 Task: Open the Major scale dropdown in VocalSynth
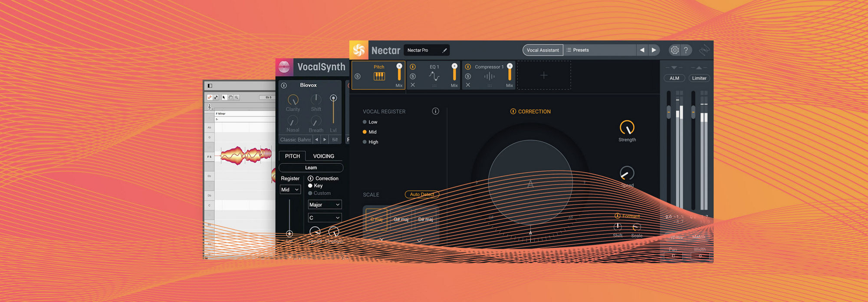(325, 205)
